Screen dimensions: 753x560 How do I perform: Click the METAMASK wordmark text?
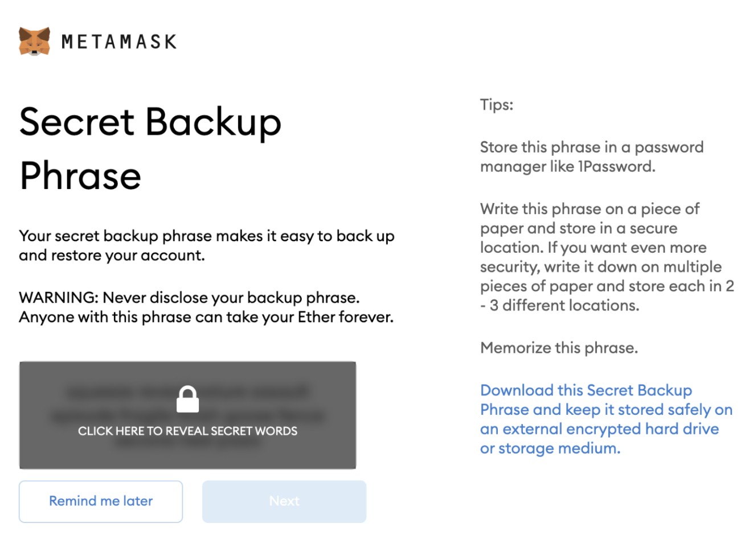(x=119, y=42)
